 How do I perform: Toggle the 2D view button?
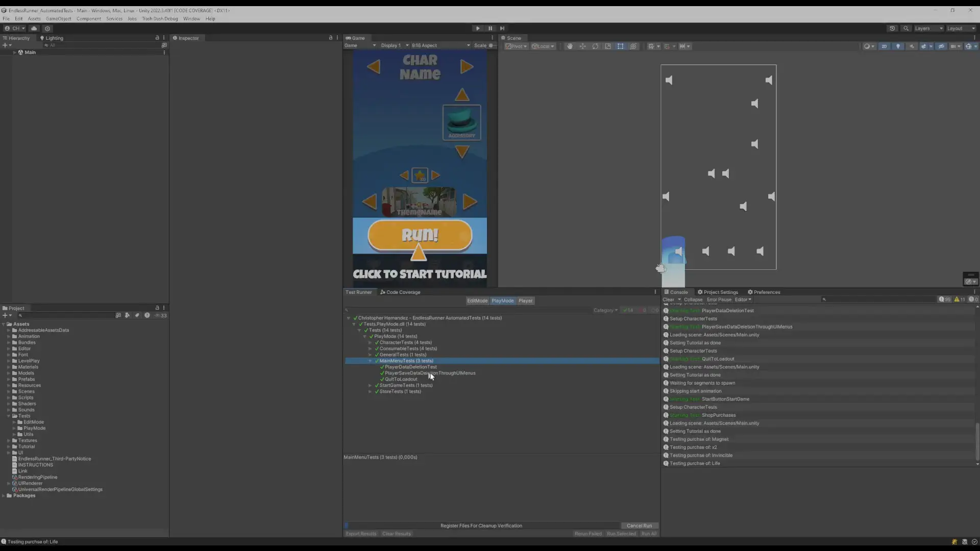pos(885,46)
